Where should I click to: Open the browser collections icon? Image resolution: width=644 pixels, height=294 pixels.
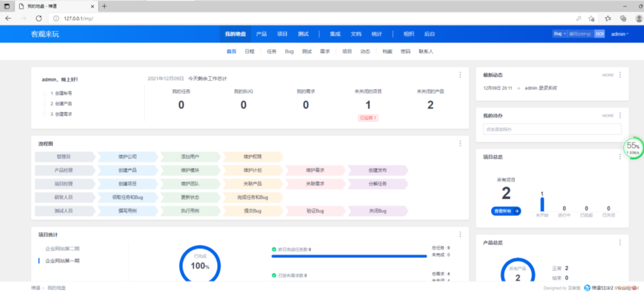[x=623, y=18]
